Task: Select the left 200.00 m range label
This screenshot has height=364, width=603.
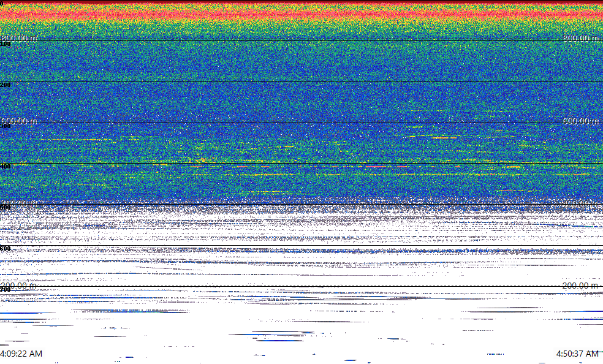Action: point(18,286)
